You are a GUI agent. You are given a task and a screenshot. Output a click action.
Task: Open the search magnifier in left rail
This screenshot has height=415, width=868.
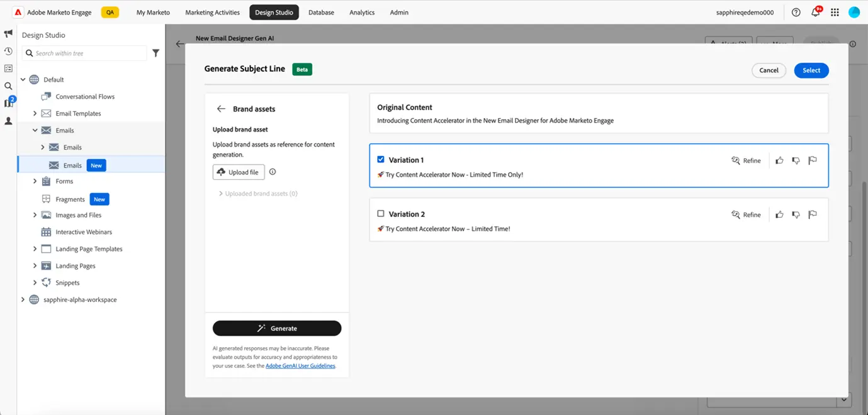tap(8, 86)
